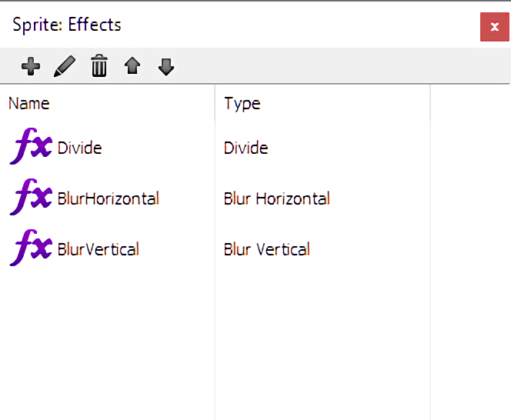The image size is (511, 420).
Task: Select the BlurVertical effect name
Action: point(98,249)
